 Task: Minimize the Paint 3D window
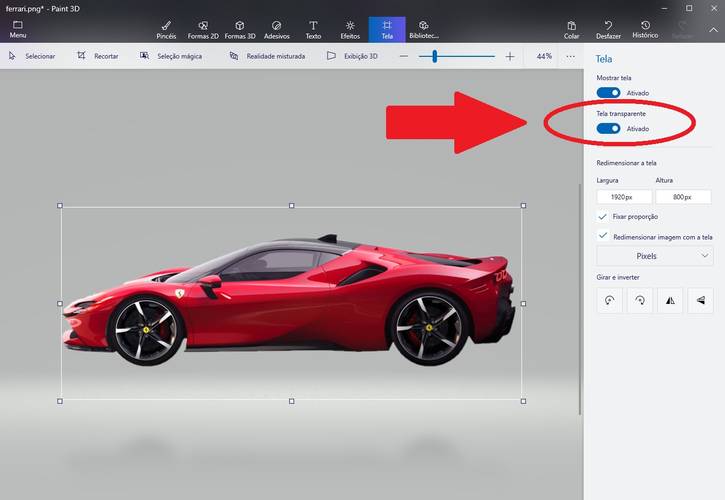[x=664, y=8]
